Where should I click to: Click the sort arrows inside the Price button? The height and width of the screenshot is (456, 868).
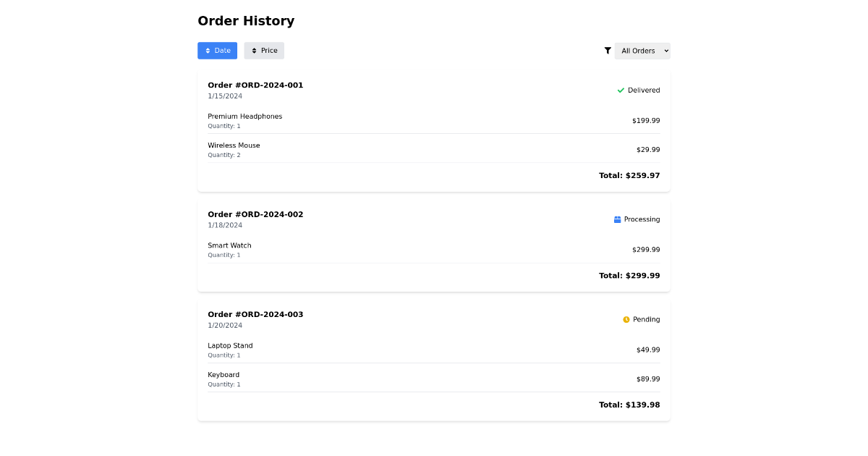[253, 51]
